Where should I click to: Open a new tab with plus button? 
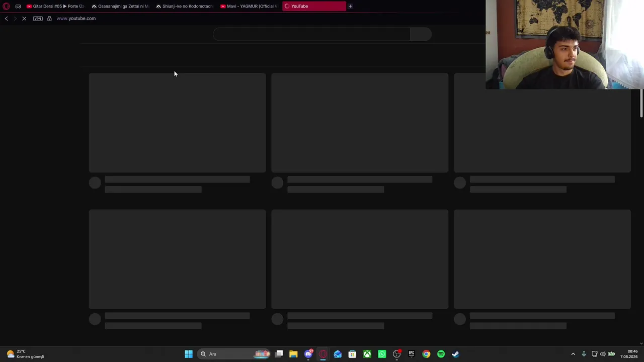(350, 6)
